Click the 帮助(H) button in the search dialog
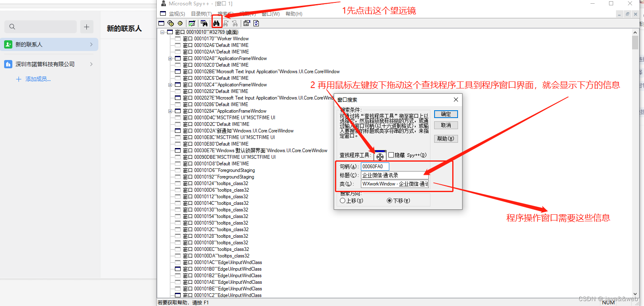The height and width of the screenshot is (306, 644). (x=446, y=139)
